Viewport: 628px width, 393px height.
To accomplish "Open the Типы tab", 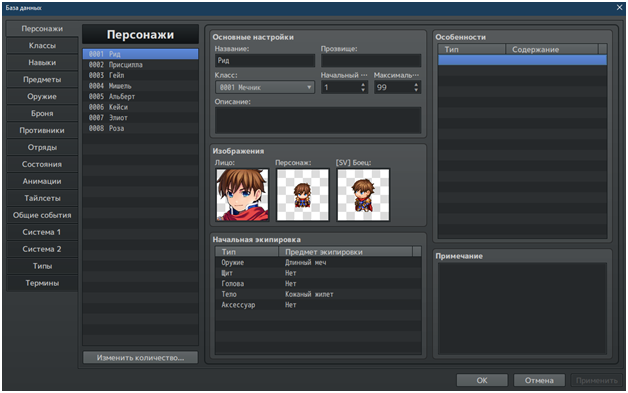I will pyautogui.click(x=42, y=266).
